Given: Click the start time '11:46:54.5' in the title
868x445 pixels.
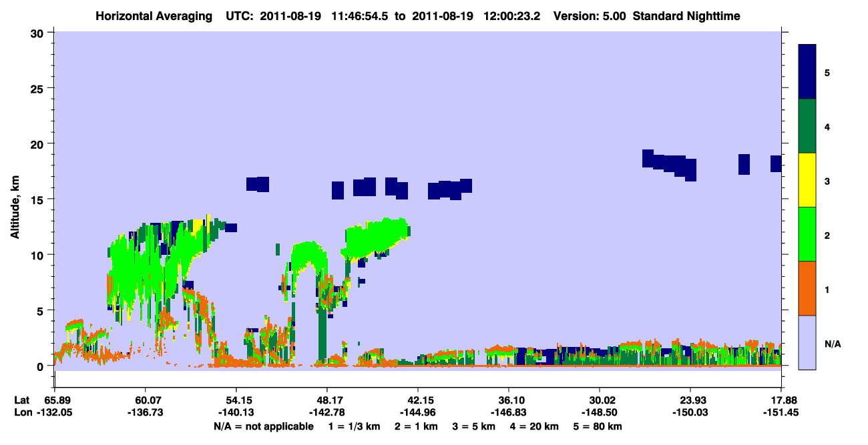Looking at the screenshot, I should 361,16.
